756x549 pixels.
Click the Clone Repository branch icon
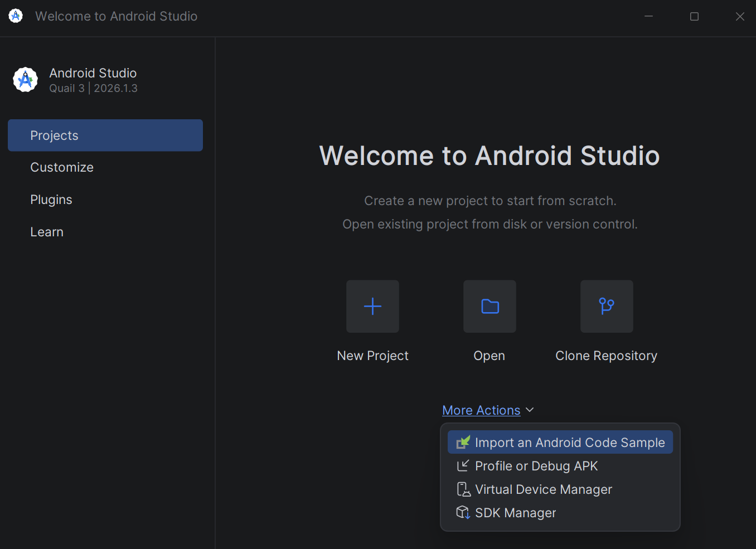(607, 306)
